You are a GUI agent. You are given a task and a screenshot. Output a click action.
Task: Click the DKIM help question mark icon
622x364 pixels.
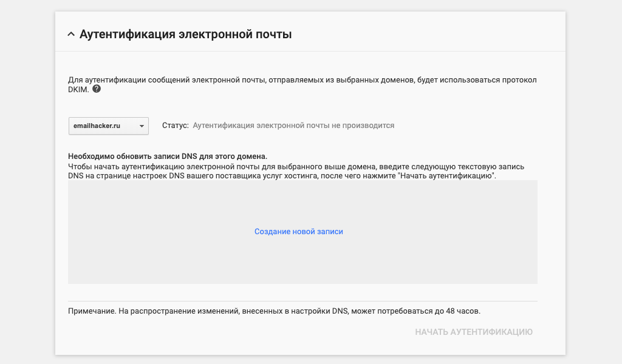pyautogui.click(x=97, y=89)
